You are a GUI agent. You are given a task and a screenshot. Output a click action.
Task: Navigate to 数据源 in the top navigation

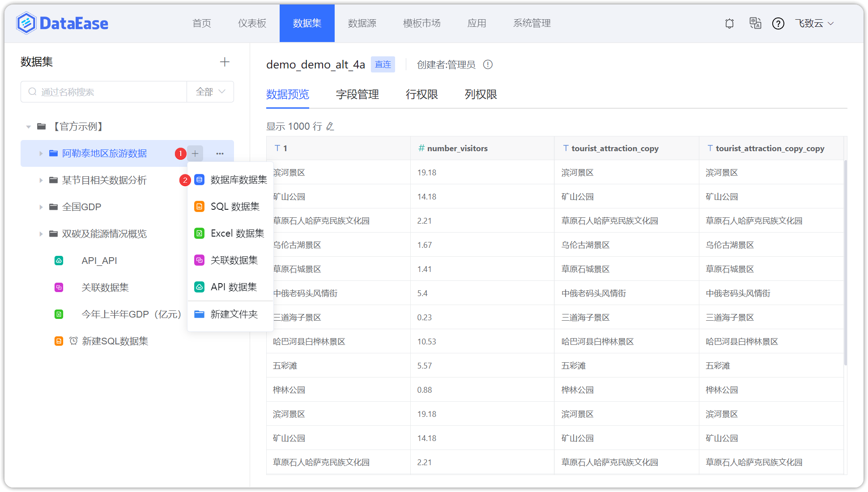[x=362, y=23]
